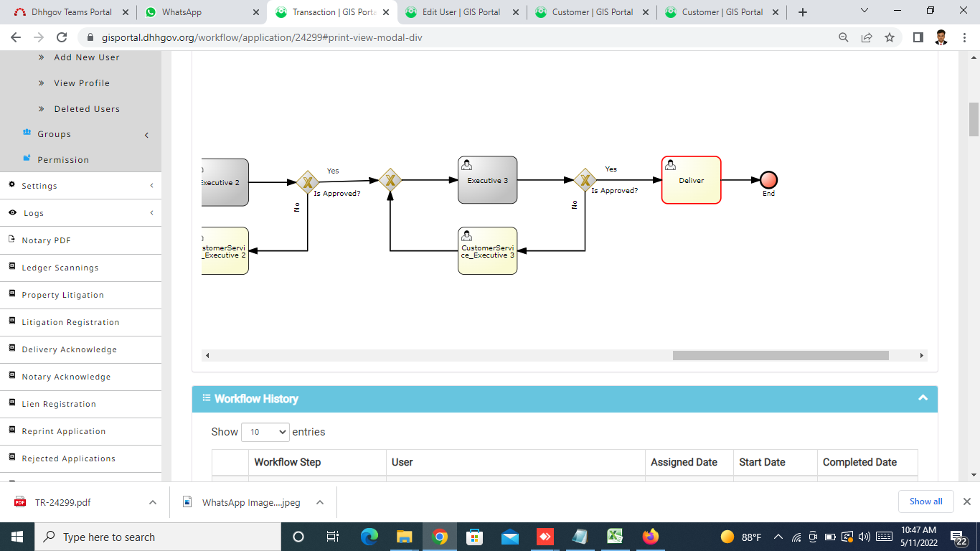980x551 pixels.
Task: Open notification center in system tray
Action: click(960, 537)
